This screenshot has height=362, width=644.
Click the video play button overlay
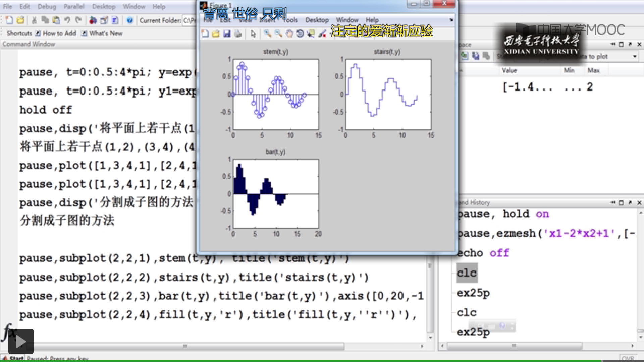[21, 341]
